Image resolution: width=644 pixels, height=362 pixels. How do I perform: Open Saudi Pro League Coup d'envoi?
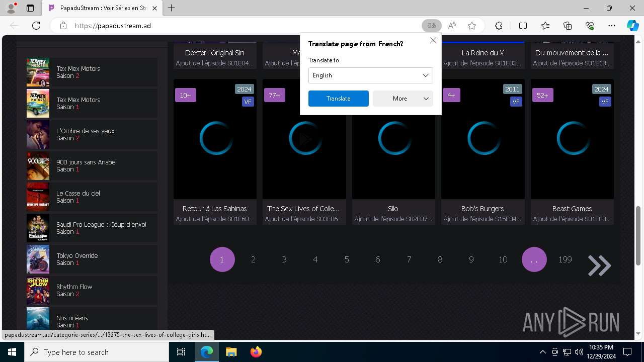pos(92,228)
